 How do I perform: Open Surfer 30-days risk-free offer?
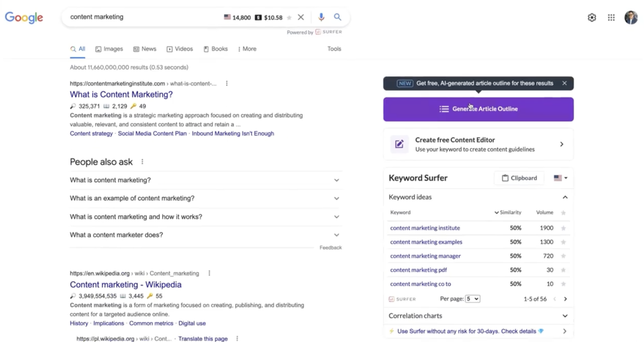(x=479, y=331)
